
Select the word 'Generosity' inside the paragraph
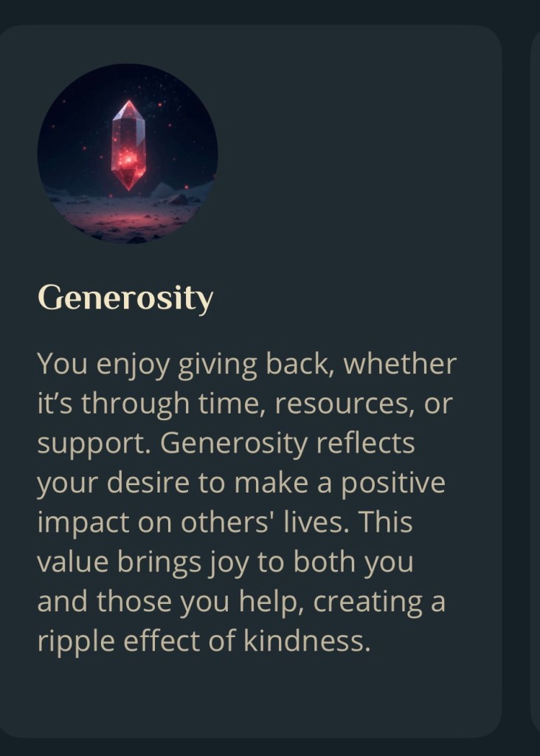point(234,443)
